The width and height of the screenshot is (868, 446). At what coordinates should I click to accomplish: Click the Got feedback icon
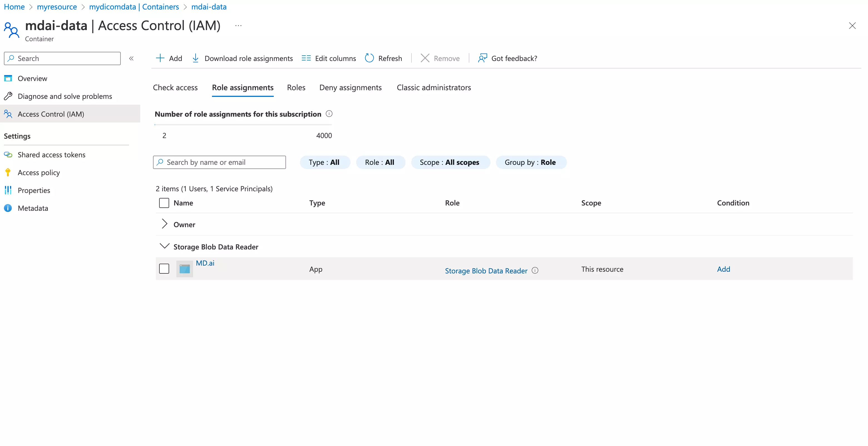(482, 58)
